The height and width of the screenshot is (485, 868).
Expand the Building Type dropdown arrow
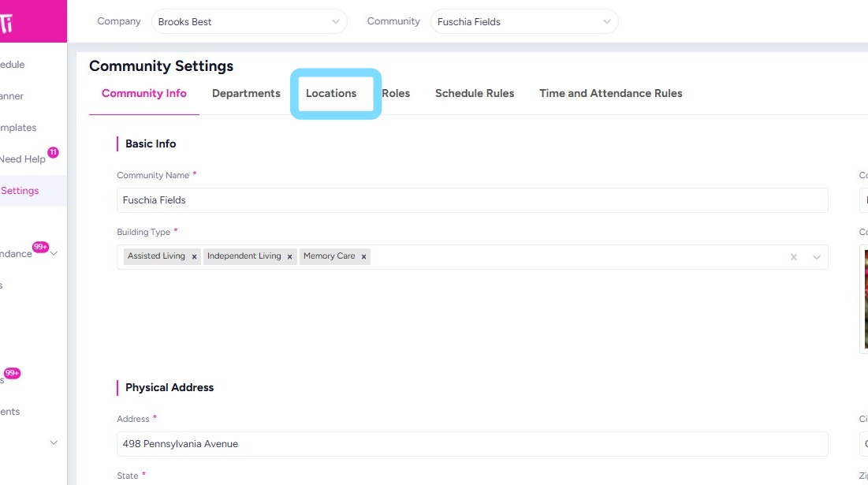point(817,257)
